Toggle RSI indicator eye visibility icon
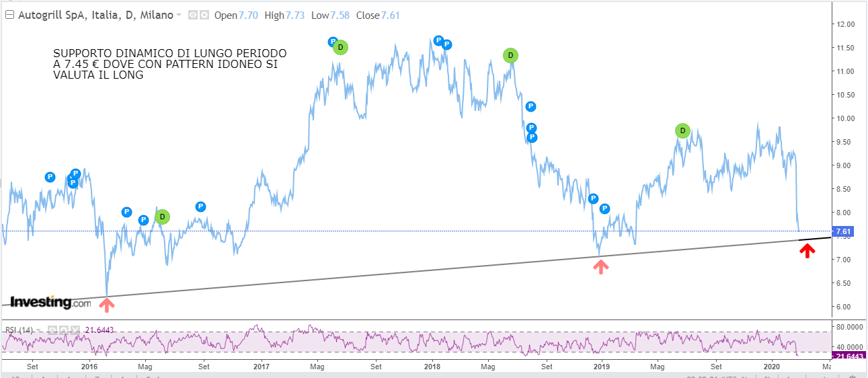Viewport: 868px width, 378px height. click(51, 330)
